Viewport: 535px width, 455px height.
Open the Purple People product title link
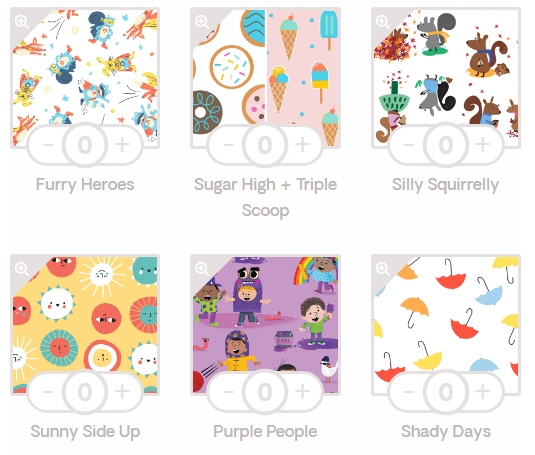[x=265, y=432]
